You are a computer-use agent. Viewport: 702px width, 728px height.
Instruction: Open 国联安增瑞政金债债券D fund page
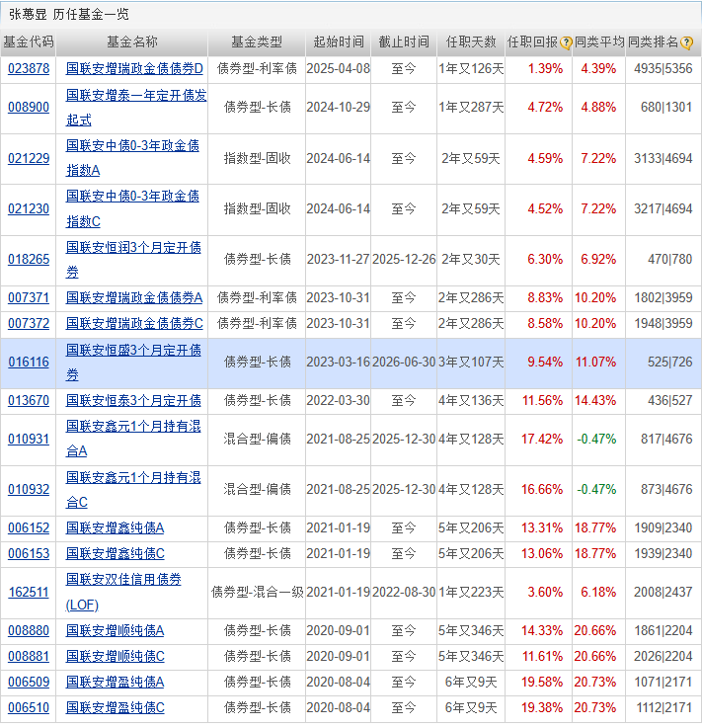click(x=134, y=69)
